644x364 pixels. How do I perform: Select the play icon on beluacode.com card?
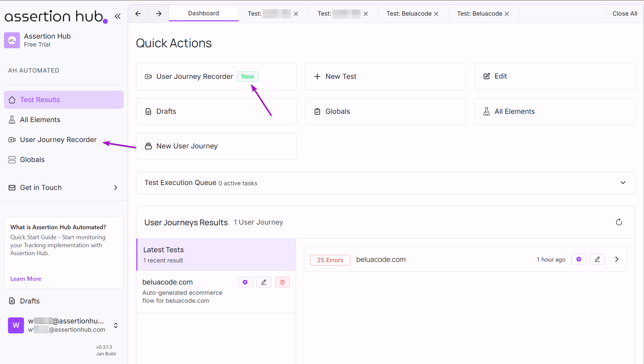245,282
